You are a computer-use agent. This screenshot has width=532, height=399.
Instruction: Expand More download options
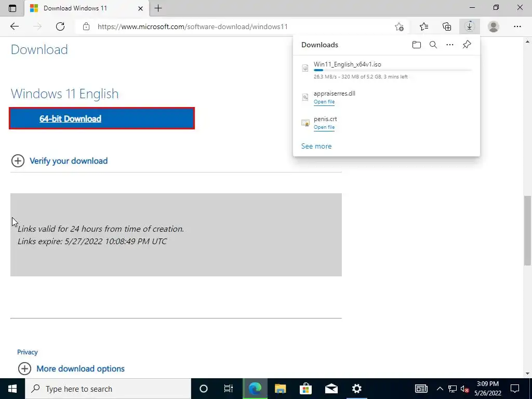[x=71, y=368]
